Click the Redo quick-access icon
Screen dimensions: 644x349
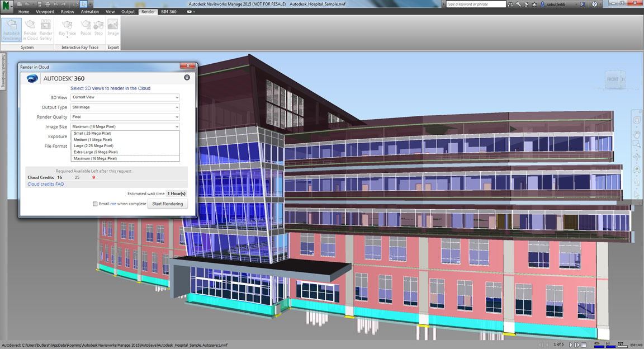pyautogui.click(x=63, y=4)
